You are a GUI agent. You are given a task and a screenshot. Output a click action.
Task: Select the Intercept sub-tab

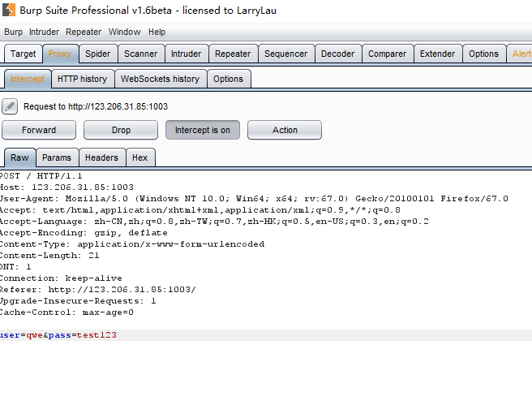coord(28,79)
